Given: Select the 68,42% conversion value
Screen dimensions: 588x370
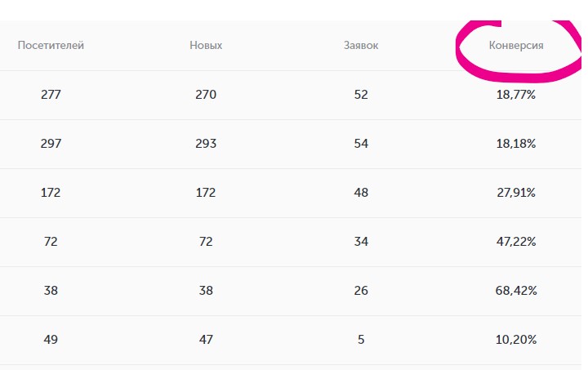Looking at the screenshot, I should [516, 291].
